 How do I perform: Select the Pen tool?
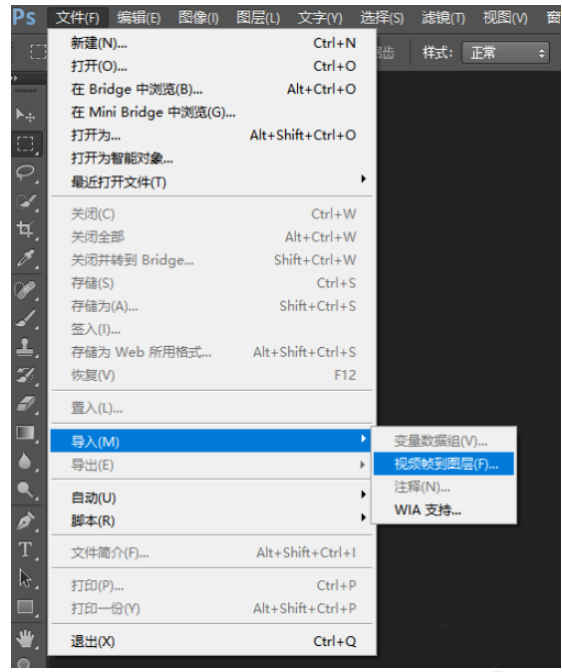pos(25,521)
